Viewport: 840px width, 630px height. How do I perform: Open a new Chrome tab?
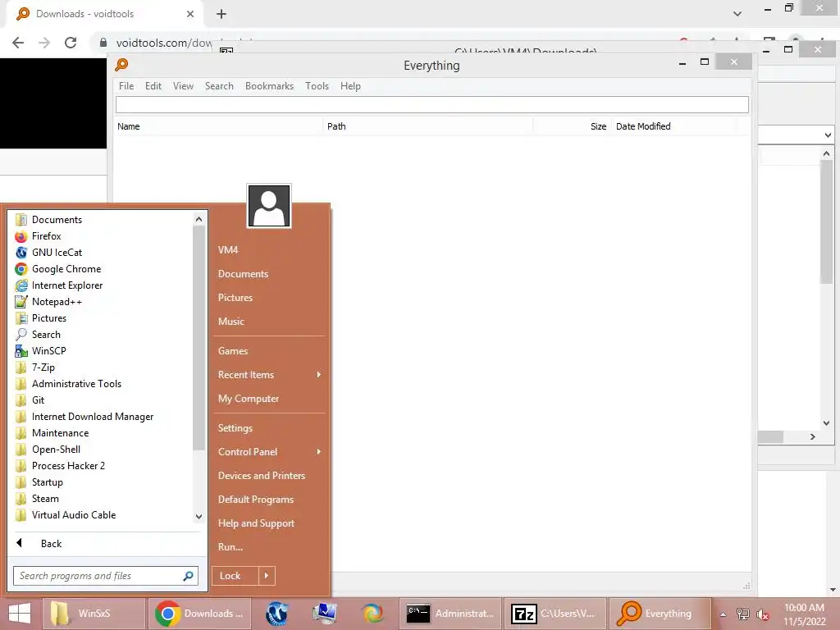click(221, 15)
